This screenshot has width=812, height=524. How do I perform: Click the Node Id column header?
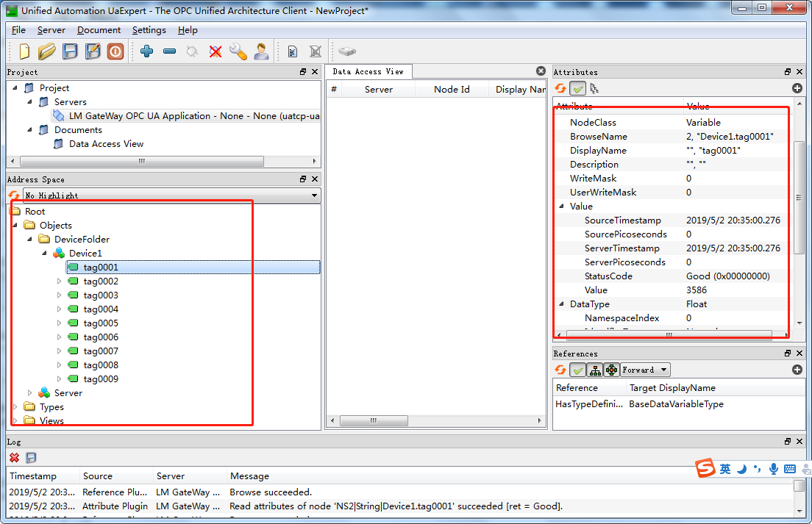pos(452,90)
